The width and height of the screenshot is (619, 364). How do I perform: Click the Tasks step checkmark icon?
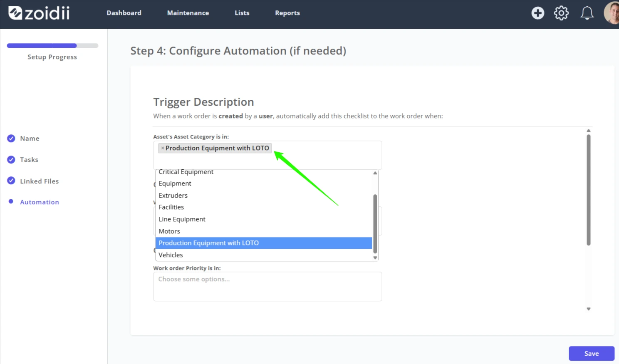[x=11, y=160]
